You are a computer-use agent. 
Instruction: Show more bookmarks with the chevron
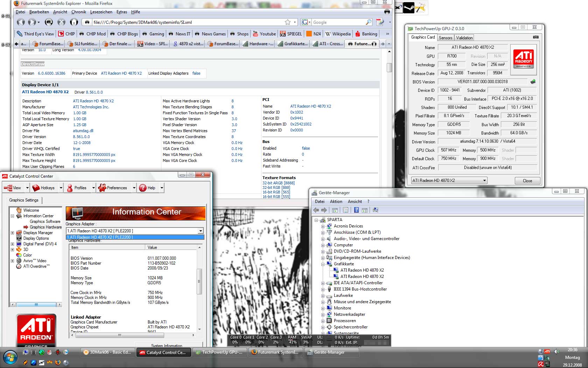pyautogui.click(x=387, y=34)
